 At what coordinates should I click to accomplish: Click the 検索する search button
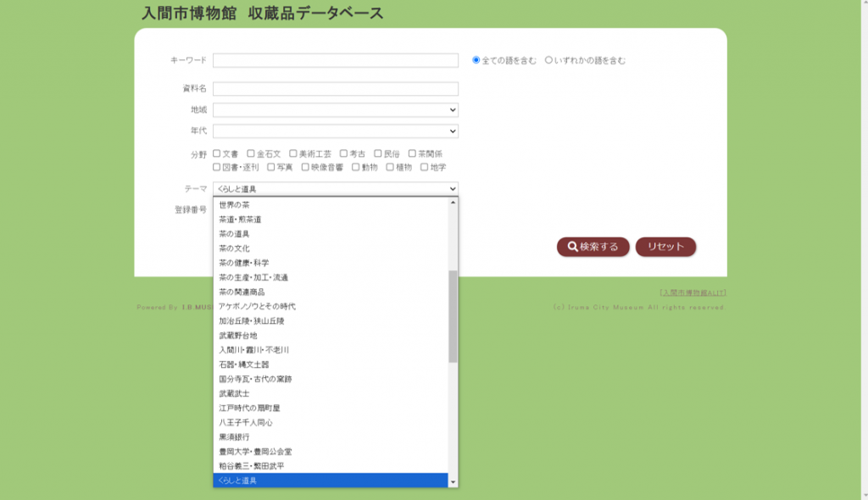(x=593, y=247)
